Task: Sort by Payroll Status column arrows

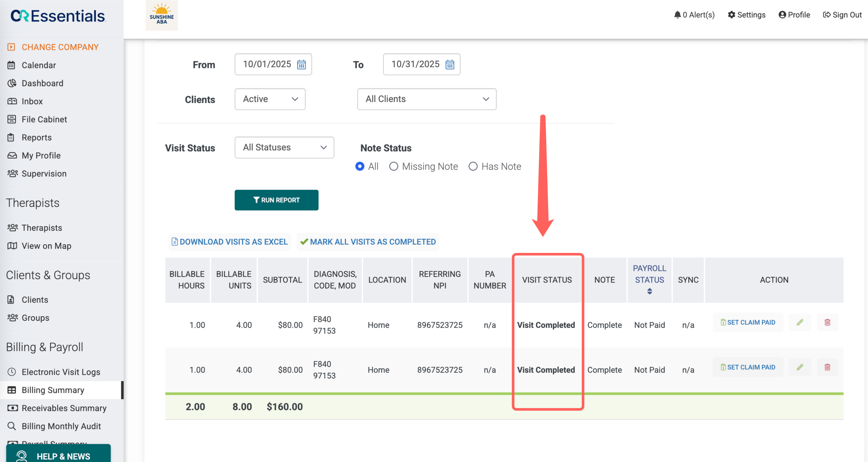Action: pos(649,291)
